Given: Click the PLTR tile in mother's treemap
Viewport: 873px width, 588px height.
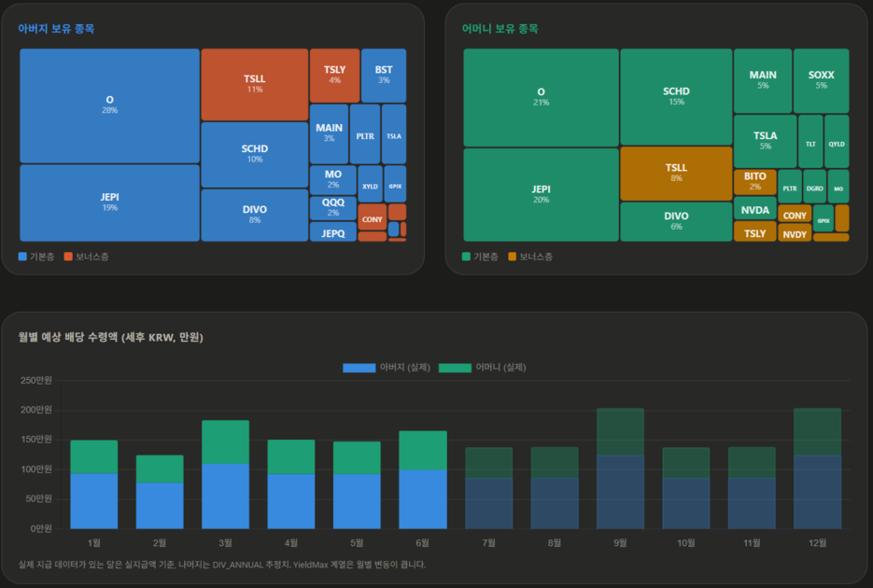Looking at the screenshot, I should click(x=790, y=187).
